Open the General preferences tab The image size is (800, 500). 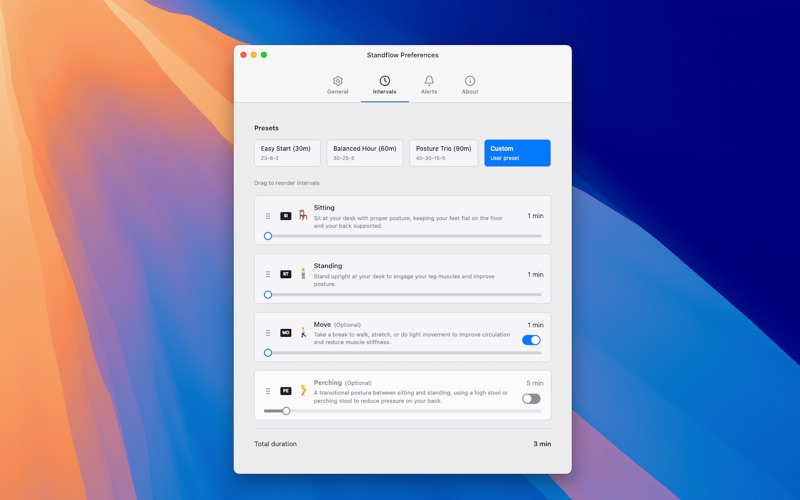click(x=337, y=85)
